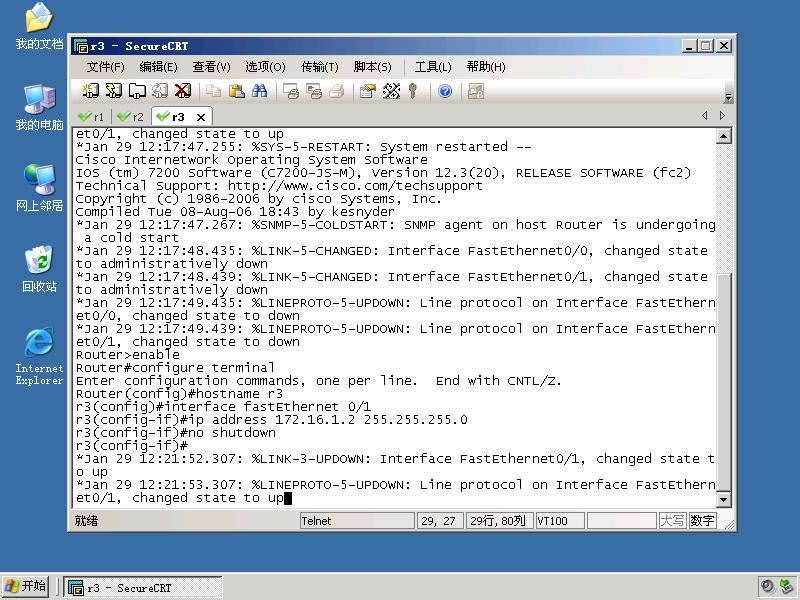Click the 开始 Start button

(x=26, y=586)
